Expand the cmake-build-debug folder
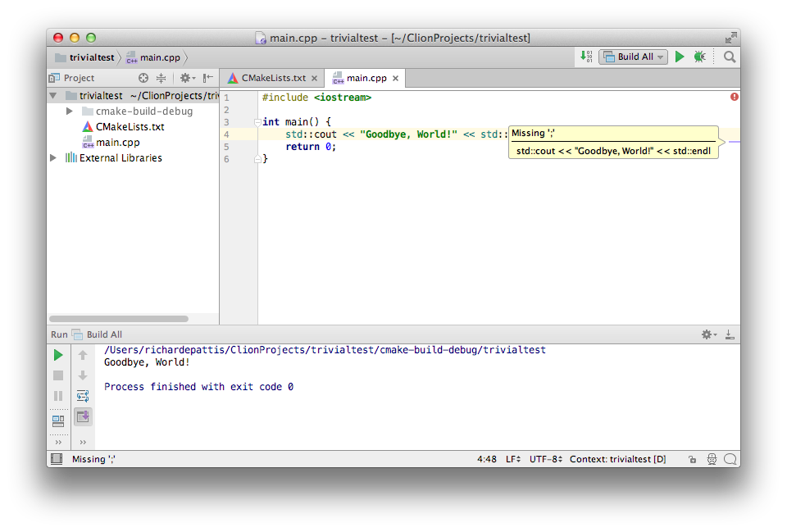The height and width of the screenshot is (532, 787). (x=70, y=111)
